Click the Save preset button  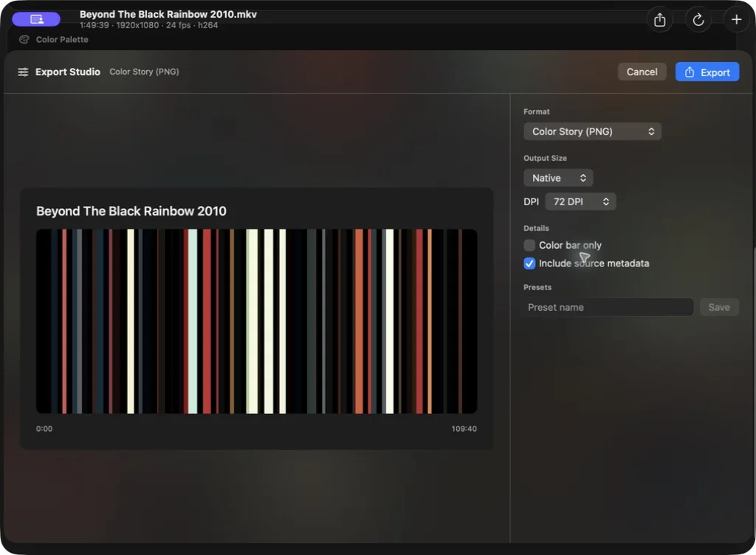pos(719,307)
